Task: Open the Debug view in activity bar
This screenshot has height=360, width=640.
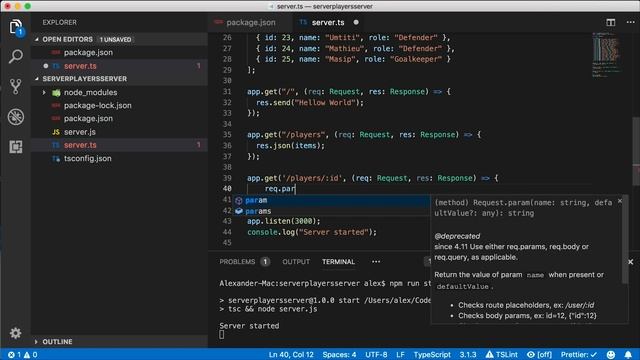Action: point(16,117)
